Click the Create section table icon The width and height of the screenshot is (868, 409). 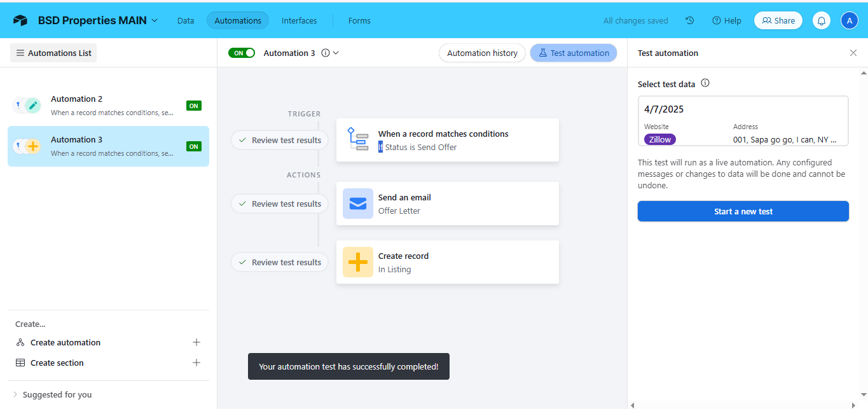[20, 363]
